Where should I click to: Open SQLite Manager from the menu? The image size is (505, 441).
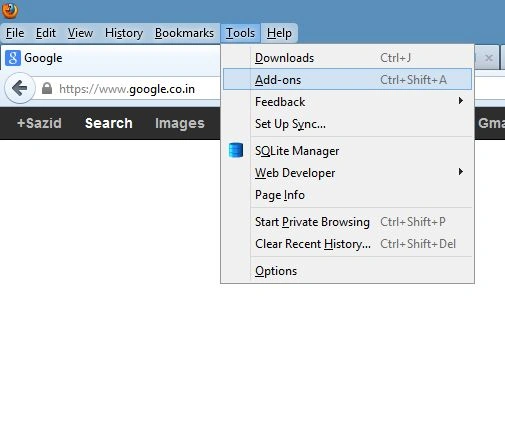pos(347,151)
